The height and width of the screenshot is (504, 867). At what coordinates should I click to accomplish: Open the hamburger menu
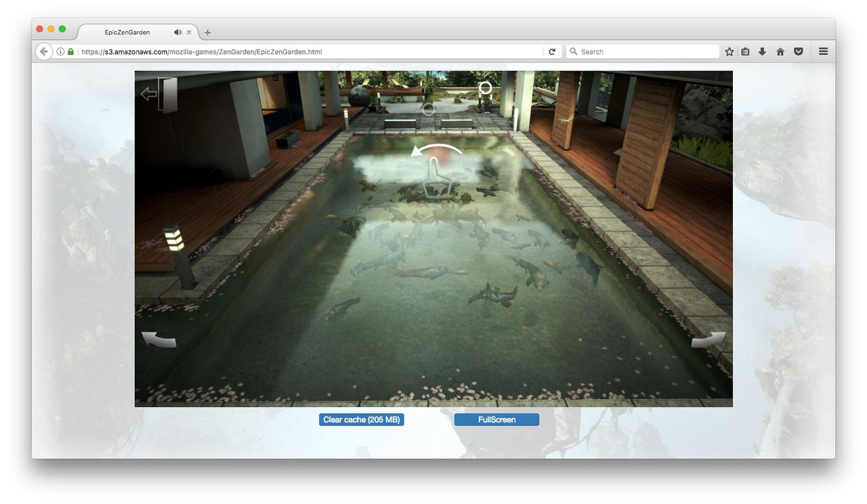[x=824, y=51]
